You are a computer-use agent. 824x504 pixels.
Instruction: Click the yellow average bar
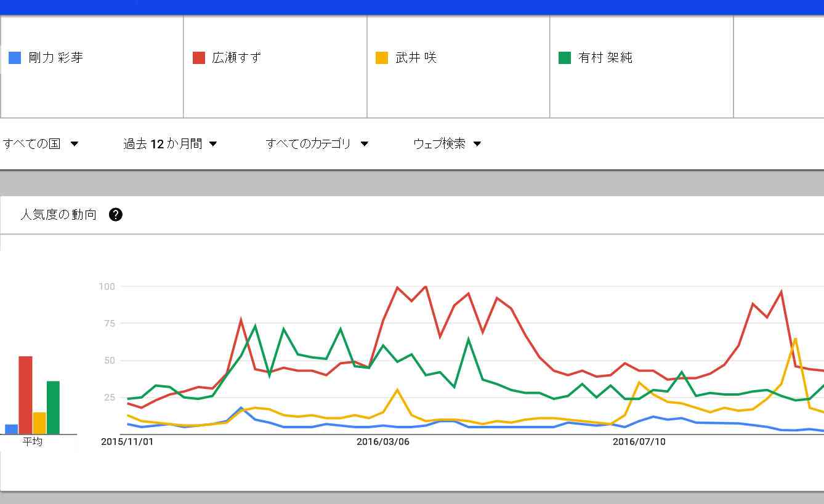tap(39, 423)
